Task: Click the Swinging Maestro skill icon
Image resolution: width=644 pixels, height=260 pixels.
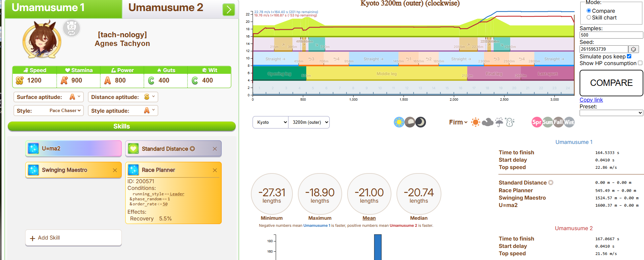Action: coord(33,170)
